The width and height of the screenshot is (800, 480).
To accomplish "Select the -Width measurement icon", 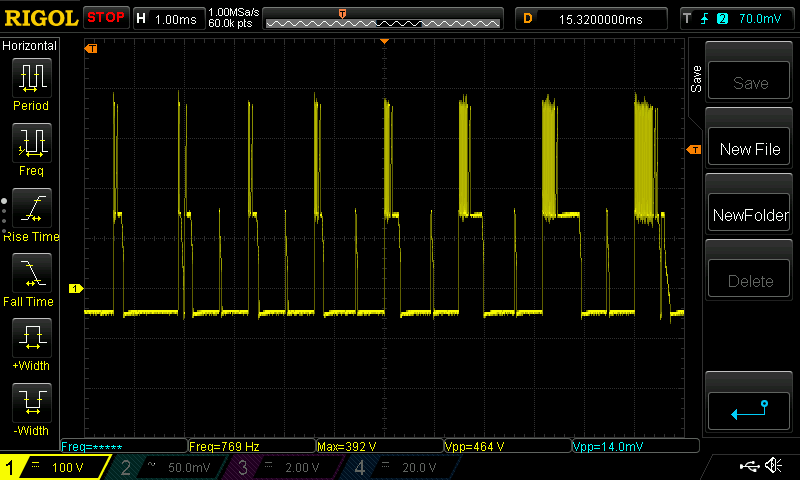I will [x=31, y=403].
